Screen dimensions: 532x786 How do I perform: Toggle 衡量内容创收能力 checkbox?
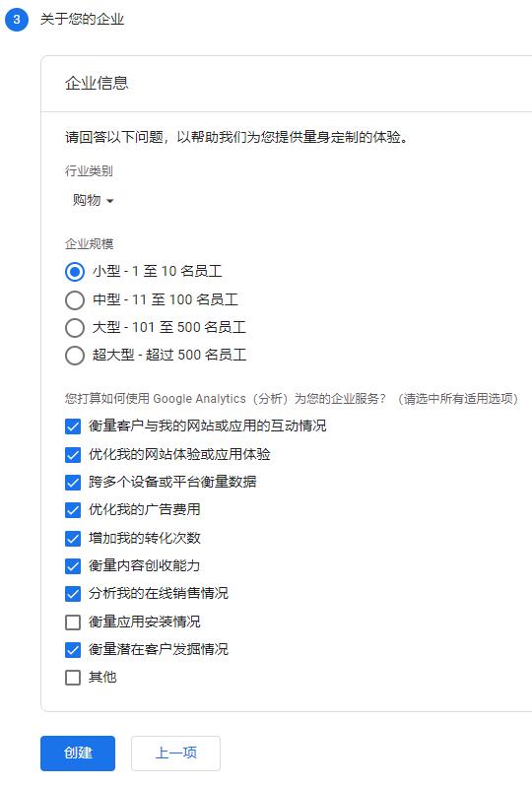(73, 566)
